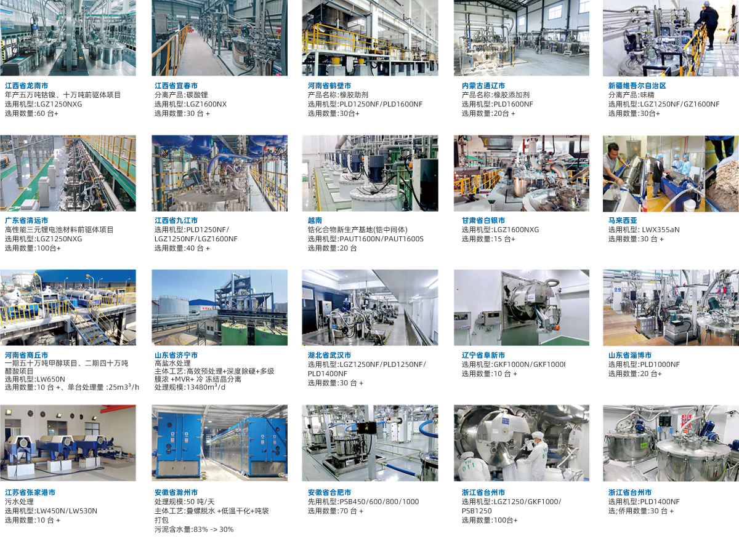Select the text 分离产品:碳酸锂
This screenshot has height=560, width=739.
(180, 95)
